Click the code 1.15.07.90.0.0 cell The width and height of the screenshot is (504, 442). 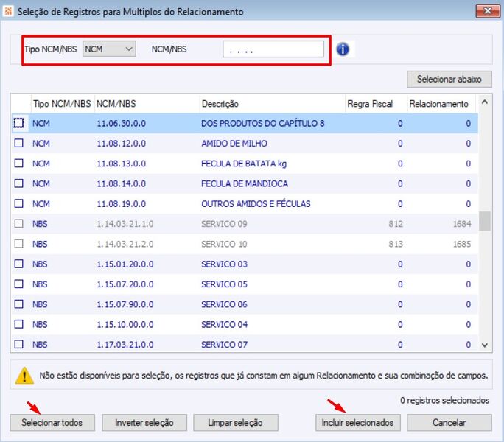tap(125, 304)
